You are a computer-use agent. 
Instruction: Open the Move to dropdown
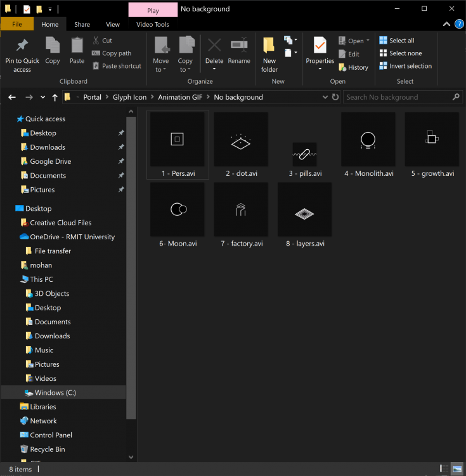[161, 65]
